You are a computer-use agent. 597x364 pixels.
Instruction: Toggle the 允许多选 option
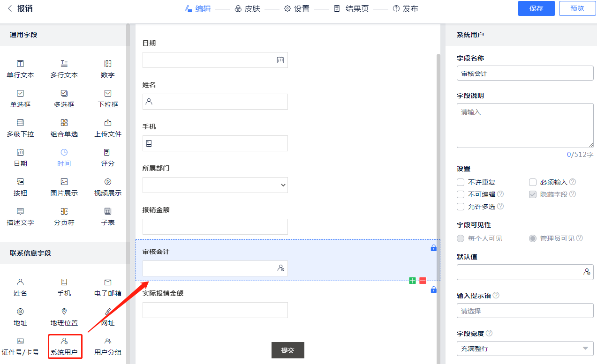pyautogui.click(x=461, y=207)
